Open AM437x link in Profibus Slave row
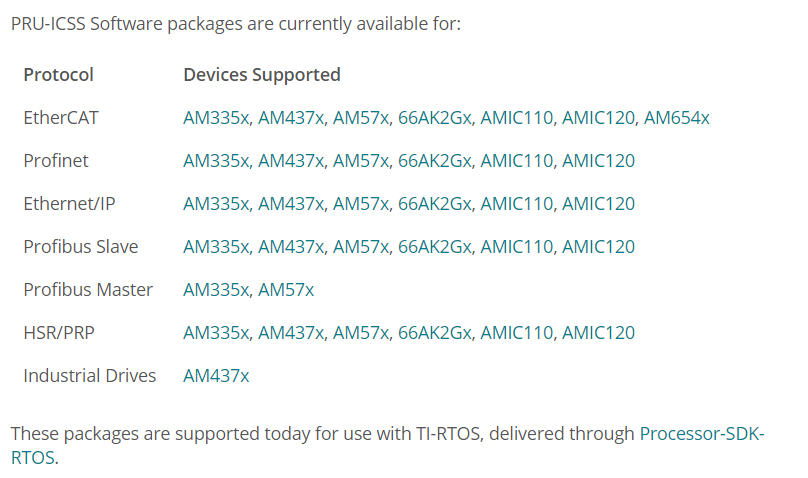The image size is (808, 478). (291, 247)
